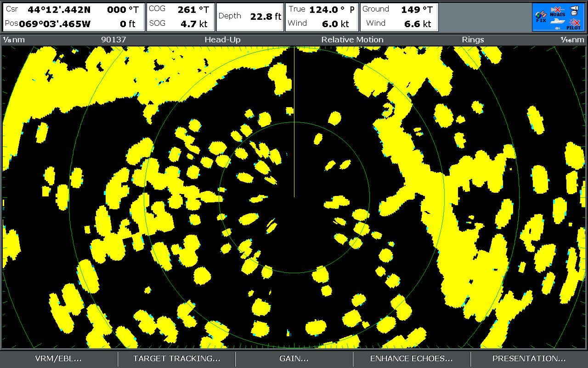588x368 pixels.
Task: Click the NO AIS status icon
Action: pyautogui.click(x=558, y=11)
